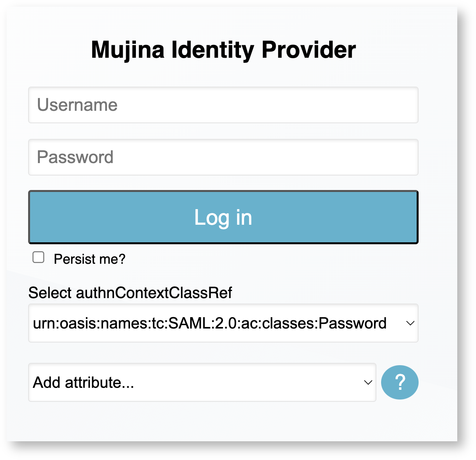476x460 pixels.
Task: Focus the Password input field
Action: click(x=223, y=157)
